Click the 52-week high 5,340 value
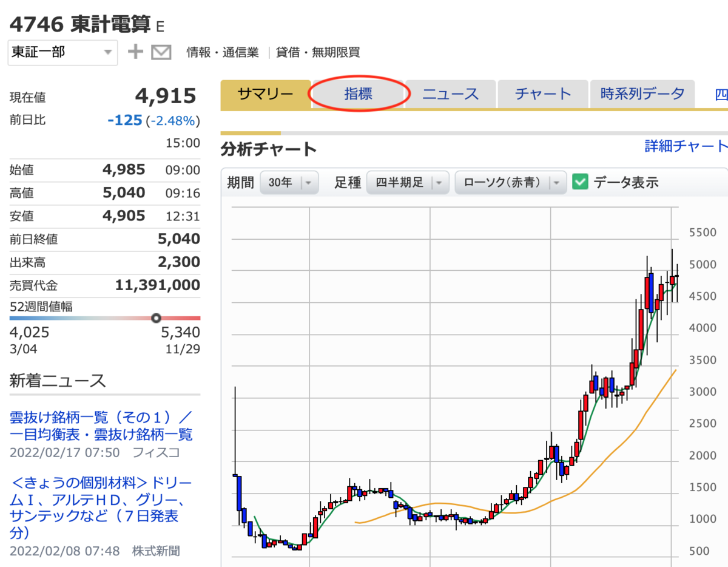The width and height of the screenshot is (728, 567). [x=180, y=332]
